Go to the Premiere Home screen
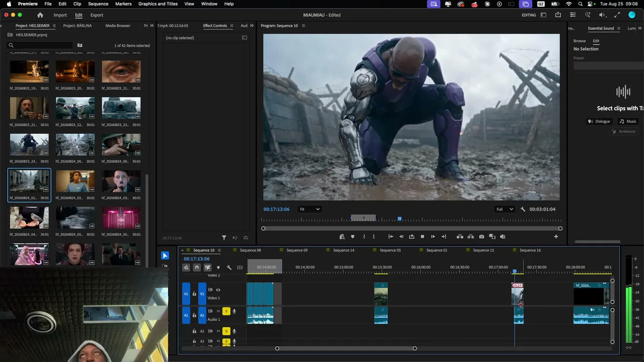The image size is (644, 362). click(40, 15)
